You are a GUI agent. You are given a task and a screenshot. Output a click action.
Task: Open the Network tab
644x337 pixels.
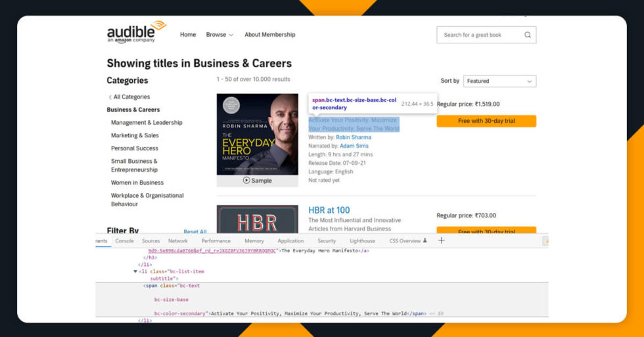coord(178,241)
